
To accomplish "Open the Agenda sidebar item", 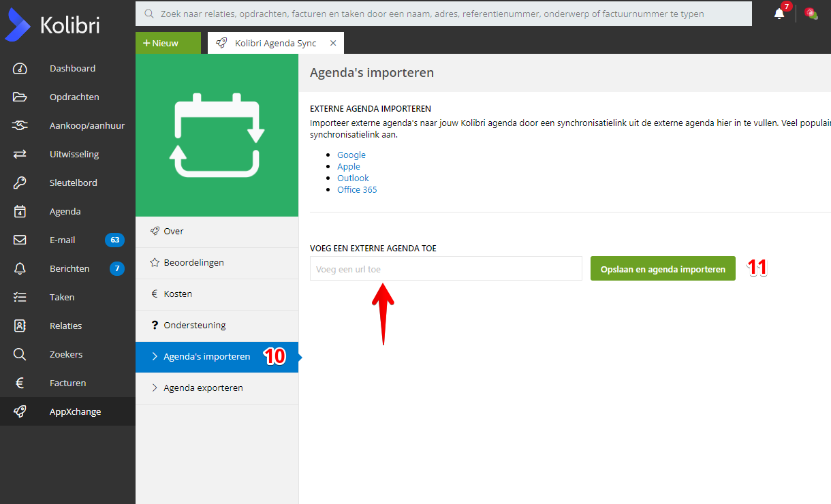I will point(67,211).
